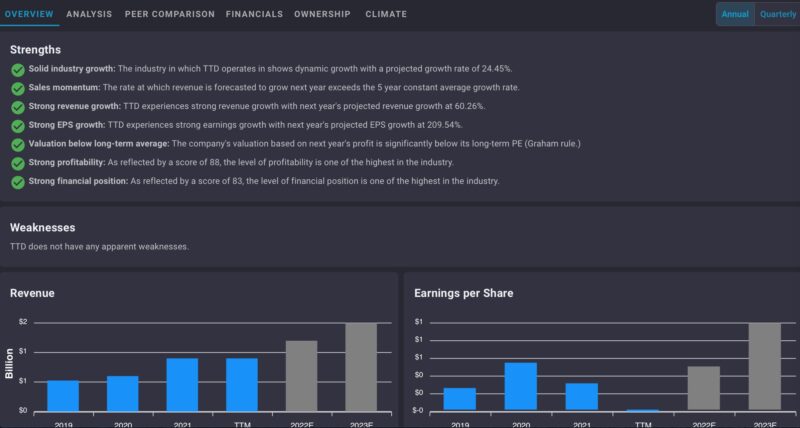800x428 pixels.
Task: Click the 2019 bar in Earnings per Share chart
Action: coord(460,399)
